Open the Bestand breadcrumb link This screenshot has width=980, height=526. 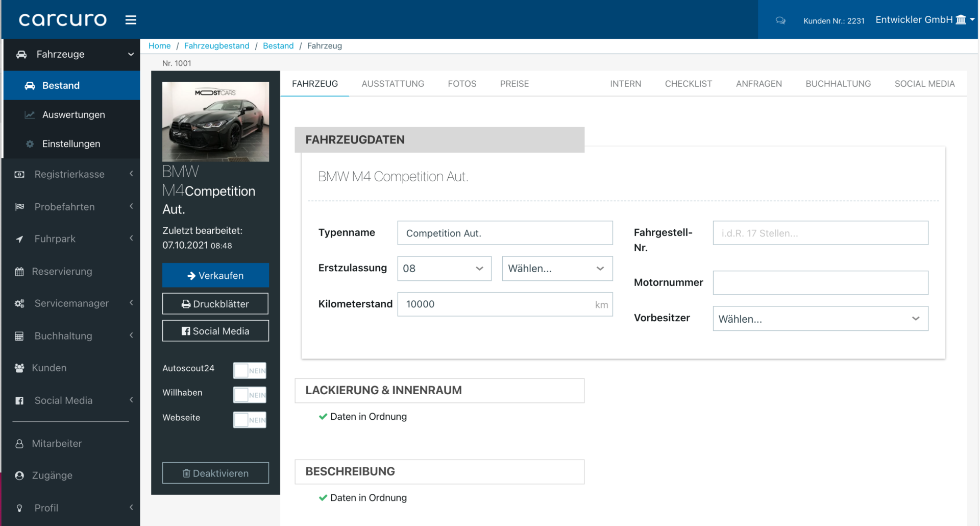(278, 46)
